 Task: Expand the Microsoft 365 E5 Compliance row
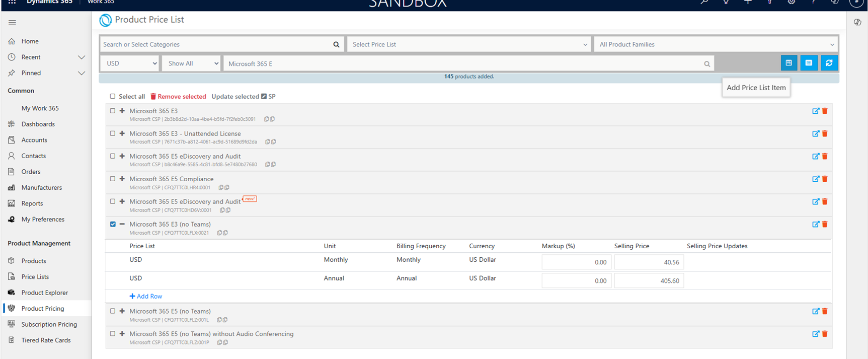(x=122, y=179)
